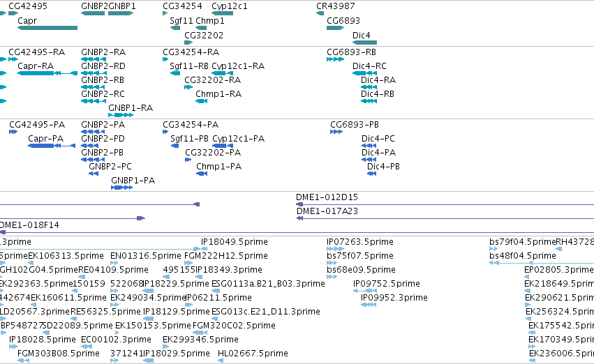
Task: Click the bs68e09.5prime EST label
Action: point(361,270)
